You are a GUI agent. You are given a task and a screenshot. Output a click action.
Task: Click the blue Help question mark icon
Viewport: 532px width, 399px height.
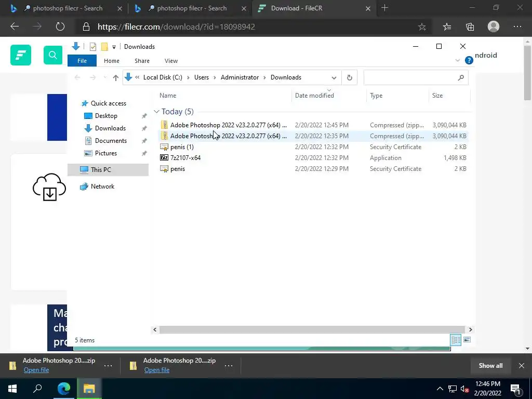pos(469,60)
